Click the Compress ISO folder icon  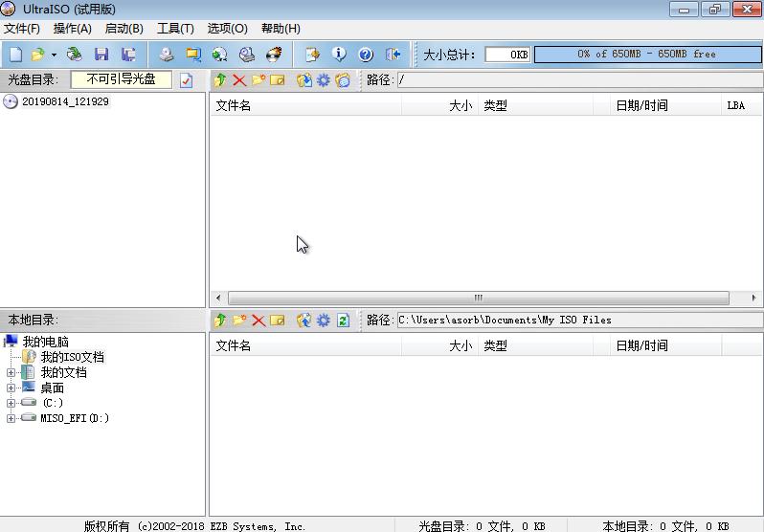193,55
